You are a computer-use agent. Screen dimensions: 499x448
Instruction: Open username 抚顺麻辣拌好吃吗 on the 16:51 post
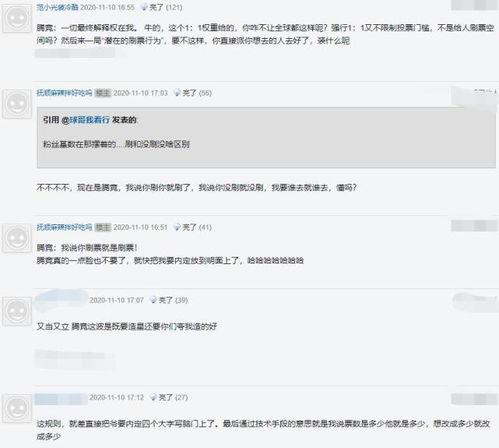point(64,227)
